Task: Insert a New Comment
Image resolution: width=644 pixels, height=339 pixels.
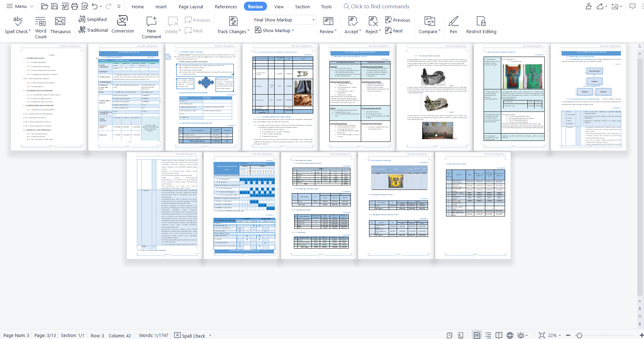Action: 151,26
